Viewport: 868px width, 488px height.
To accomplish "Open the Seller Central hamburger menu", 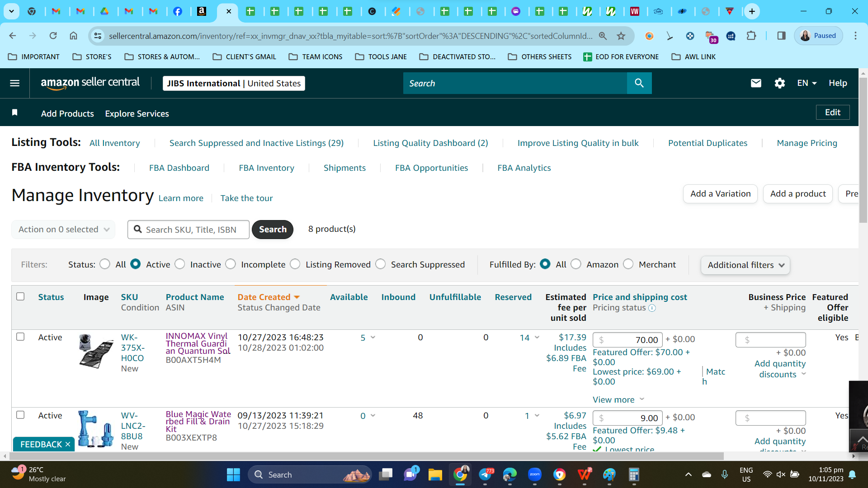I will click(15, 83).
